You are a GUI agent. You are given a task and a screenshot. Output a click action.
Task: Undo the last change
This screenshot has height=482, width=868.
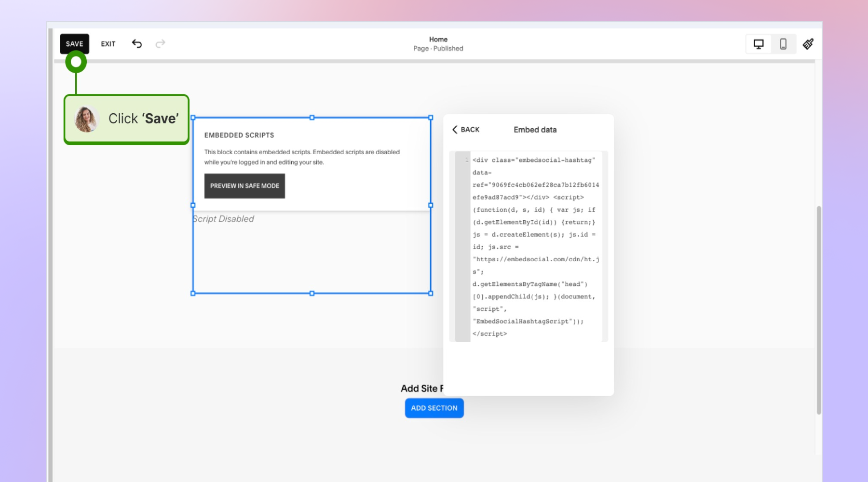pyautogui.click(x=137, y=44)
